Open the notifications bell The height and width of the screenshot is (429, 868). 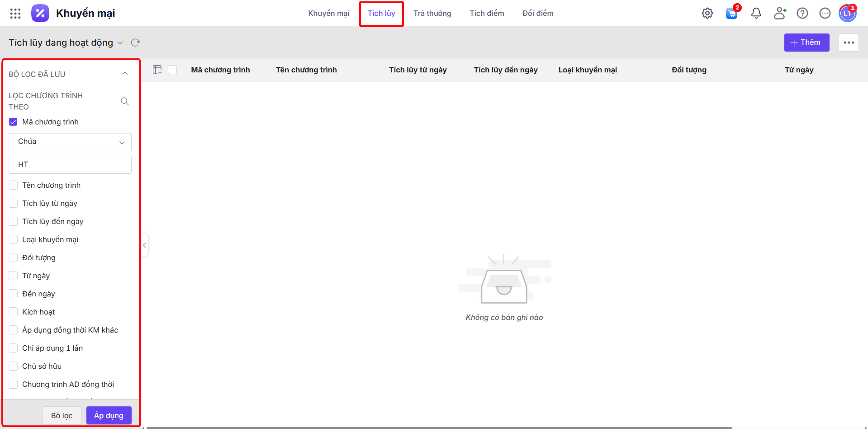(756, 14)
